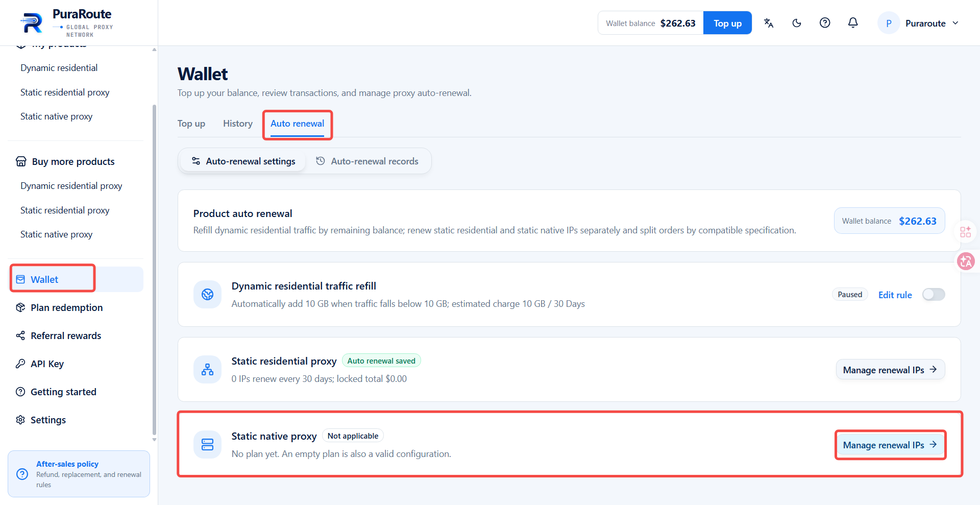980x505 pixels.
Task: Switch to the Top up tab
Action: pos(191,124)
